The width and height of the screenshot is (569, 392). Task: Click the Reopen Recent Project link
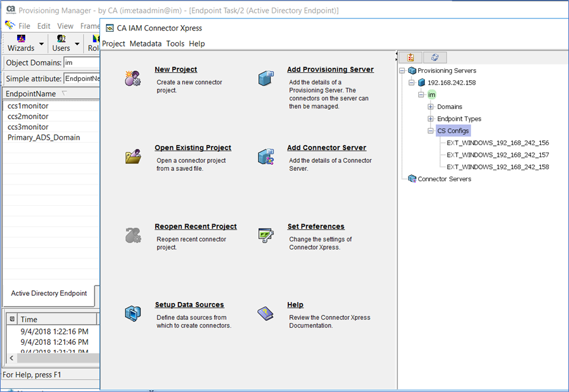pyautogui.click(x=196, y=226)
